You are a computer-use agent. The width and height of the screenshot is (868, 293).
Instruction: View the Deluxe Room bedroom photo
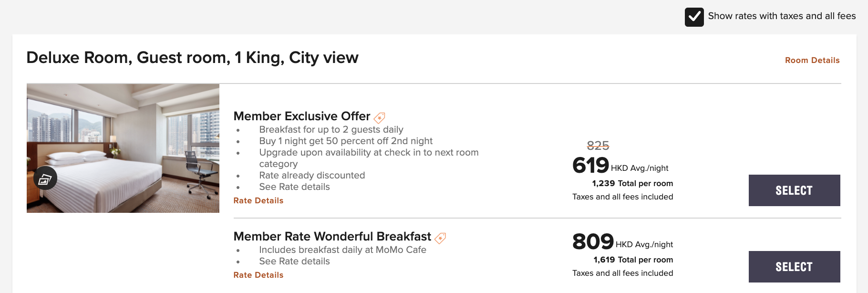[123, 148]
